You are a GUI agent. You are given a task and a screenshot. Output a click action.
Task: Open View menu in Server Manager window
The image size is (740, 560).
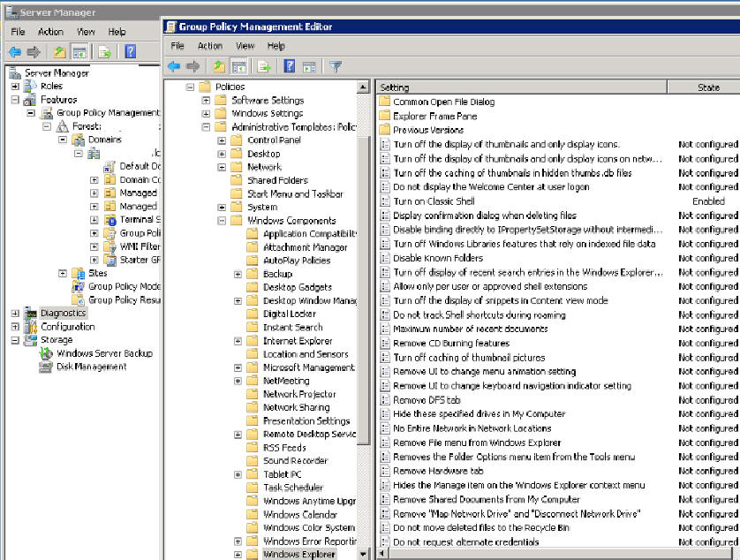pyautogui.click(x=86, y=32)
